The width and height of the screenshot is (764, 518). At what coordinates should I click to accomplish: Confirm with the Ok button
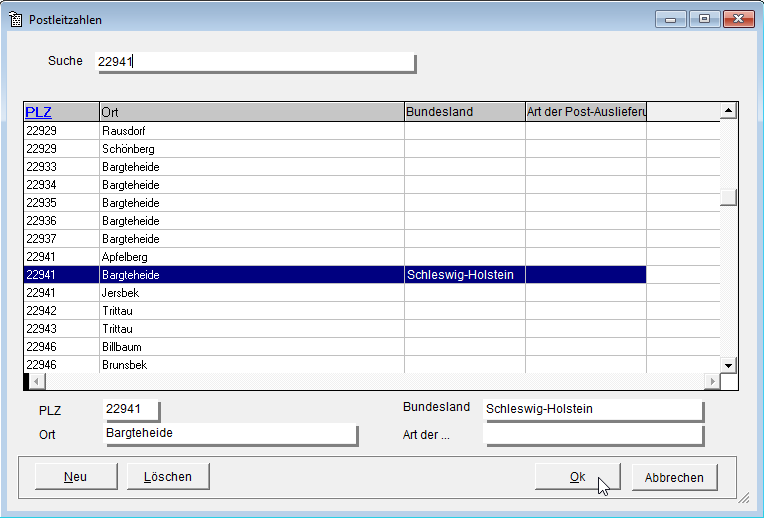pyautogui.click(x=577, y=477)
